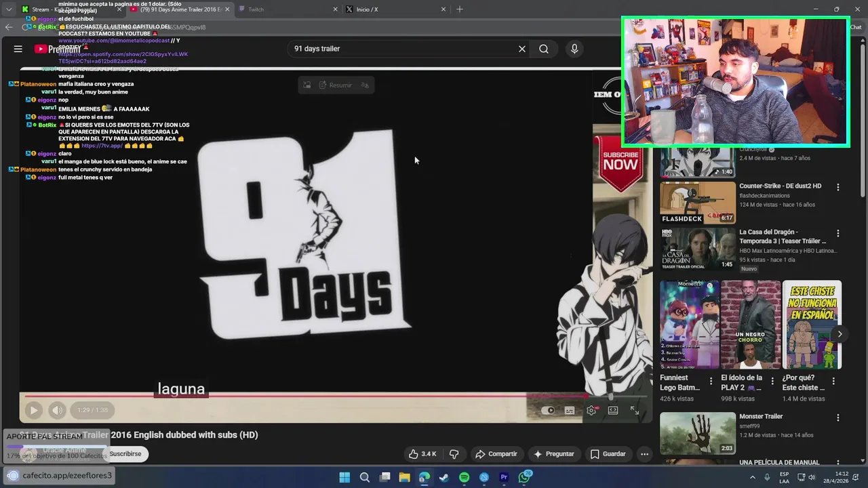Viewport: 868px width, 488px height.
Task: Close the Twitch browser tab
Action: [x=335, y=9]
